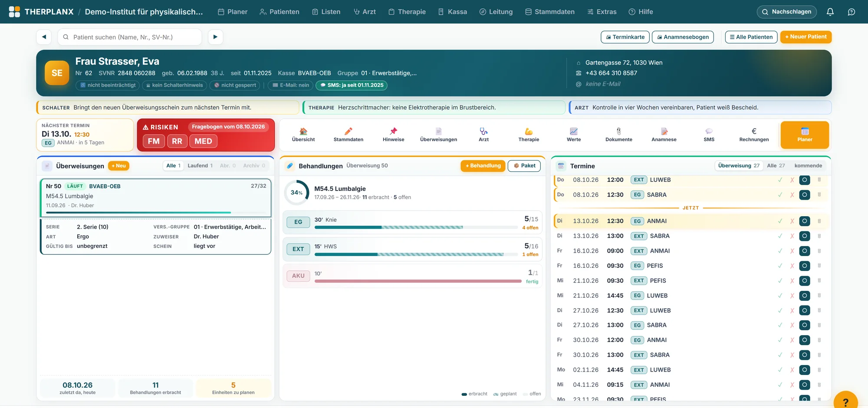Open the chat help icon in header

pos(852,12)
